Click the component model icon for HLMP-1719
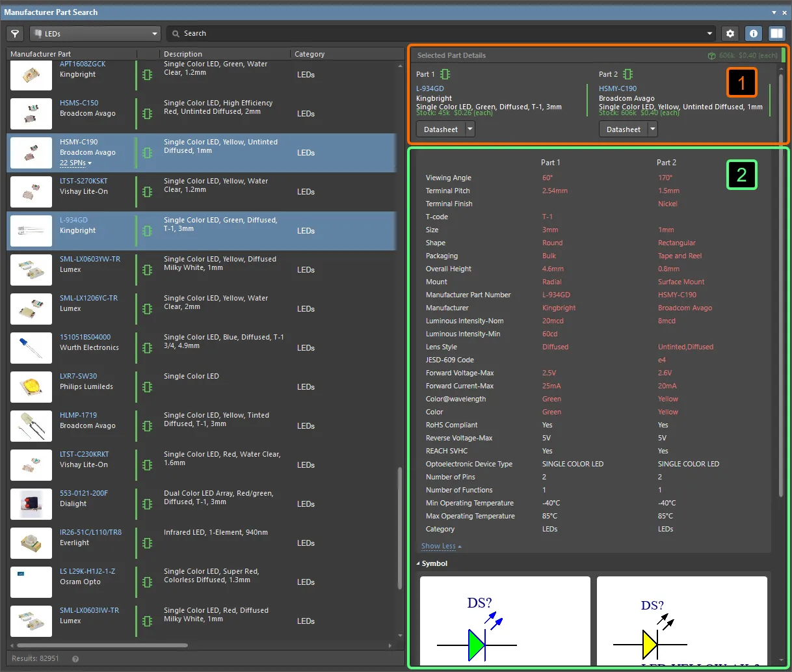792x672 pixels. pyautogui.click(x=148, y=426)
